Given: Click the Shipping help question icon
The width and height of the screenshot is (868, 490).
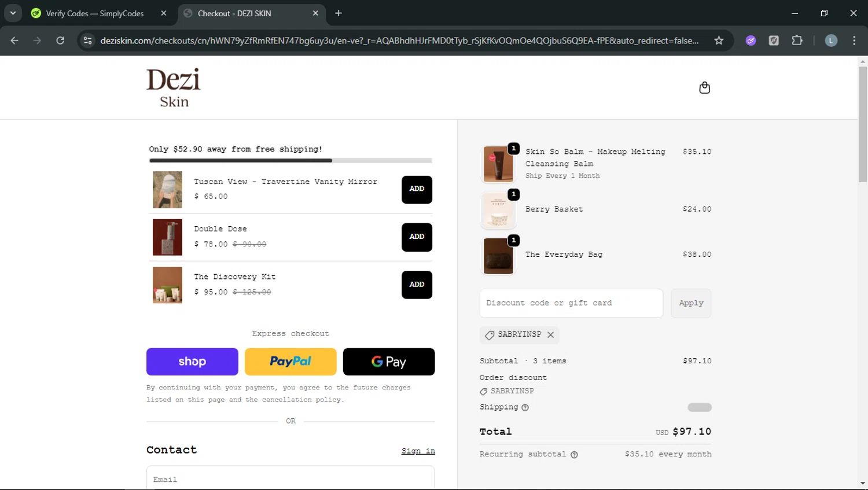Looking at the screenshot, I should (525, 407).
